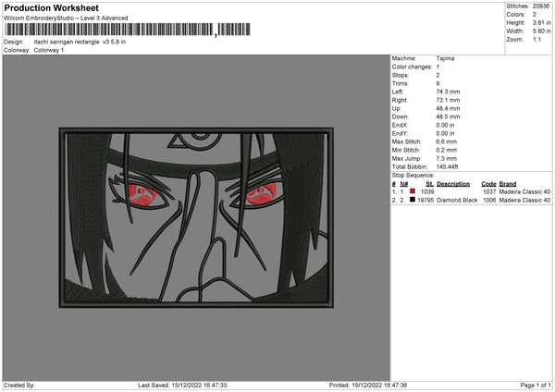Image resolution: width=555 pixels, height=392 pixels.
Task: Click the 'Production Worksheet' title
Action: (x=52, y=7)
